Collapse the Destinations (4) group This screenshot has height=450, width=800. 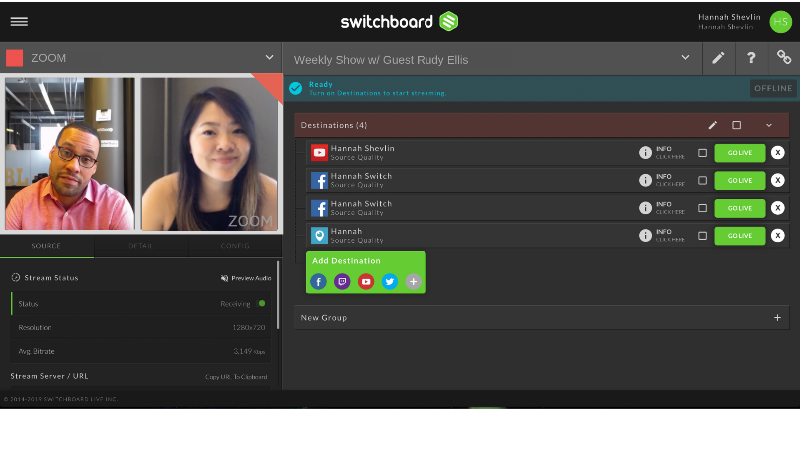point(769,125)
